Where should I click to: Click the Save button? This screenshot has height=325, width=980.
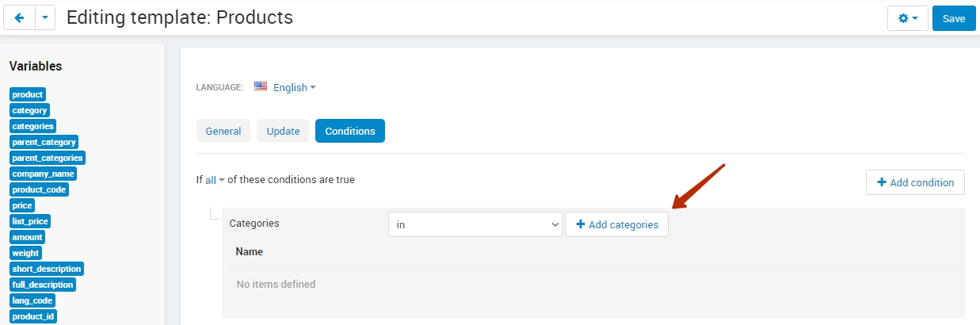[954, 18]
